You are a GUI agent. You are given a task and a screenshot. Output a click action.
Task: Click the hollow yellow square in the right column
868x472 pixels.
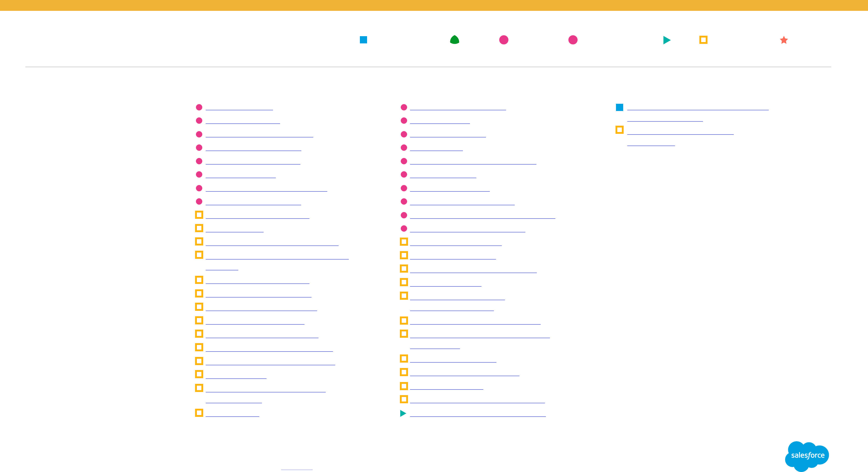coord(619,130)
